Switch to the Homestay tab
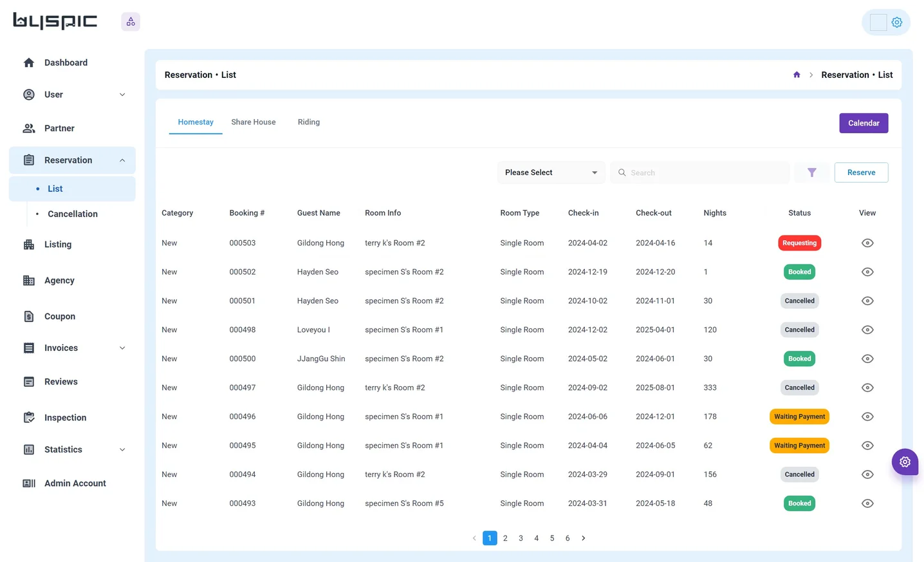The width and height of the screenshot is (924, 562). click(x=196, y=122)
